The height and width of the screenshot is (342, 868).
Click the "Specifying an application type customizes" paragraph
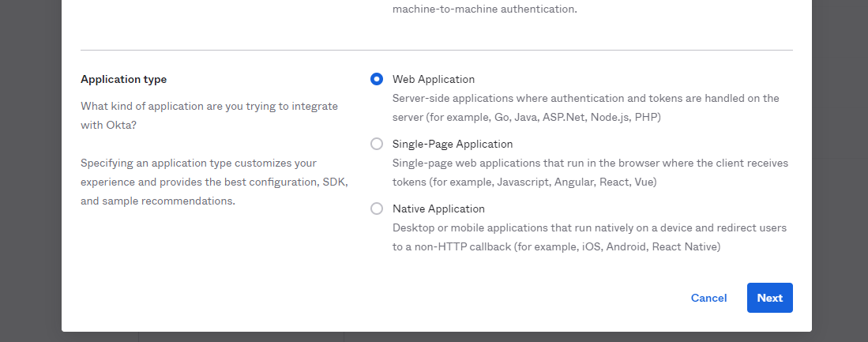(x=214, y=182)
